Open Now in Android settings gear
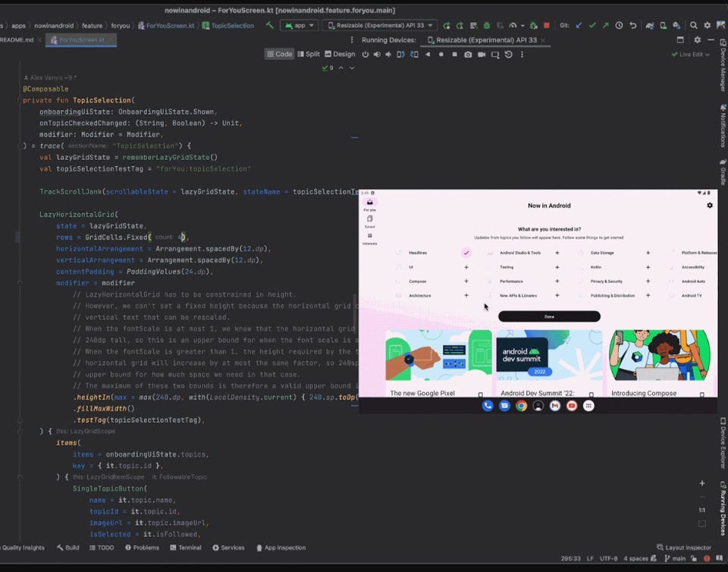 [710, 206]
